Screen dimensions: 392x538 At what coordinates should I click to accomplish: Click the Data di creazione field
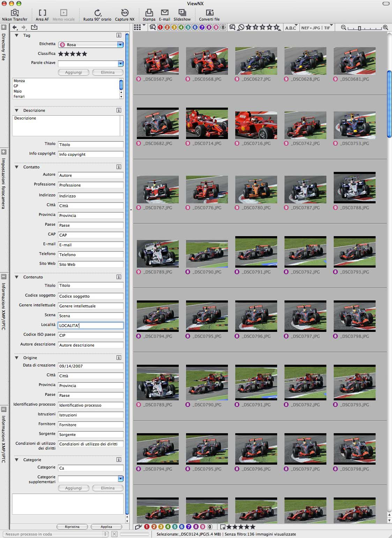click(91, 366)
